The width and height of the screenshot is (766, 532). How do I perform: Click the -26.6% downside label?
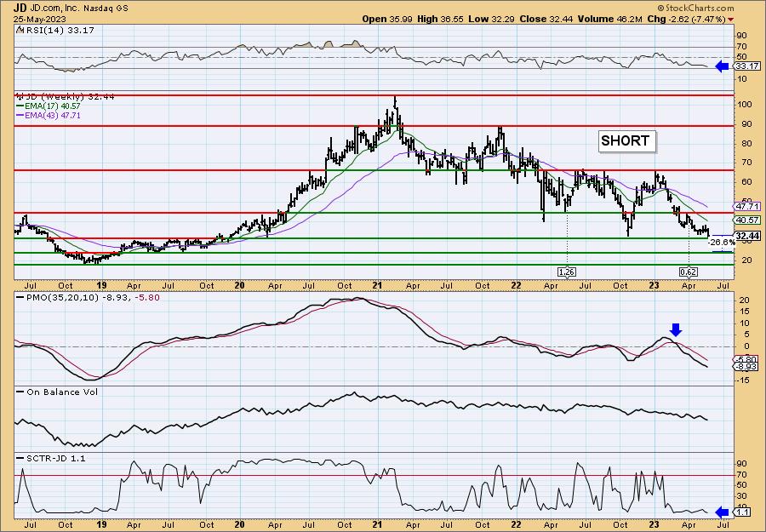[x=723, y=243]
